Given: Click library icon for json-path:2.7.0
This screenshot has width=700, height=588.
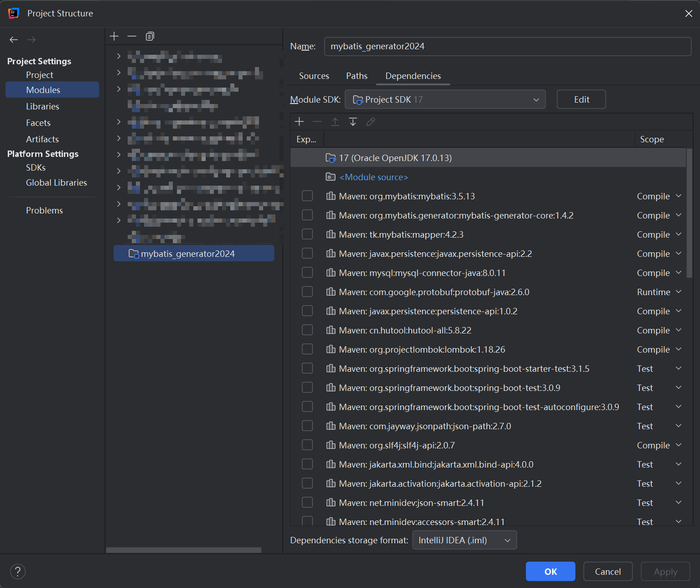Looking at the screenshot, I should 331,426.
